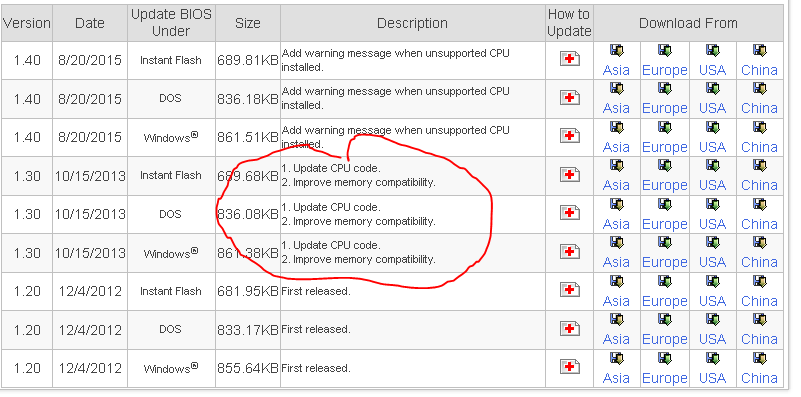Screen dimensions: 801x397
Task: Open How to Update icon for 1.40 Instant Flash
Action: 570,59
